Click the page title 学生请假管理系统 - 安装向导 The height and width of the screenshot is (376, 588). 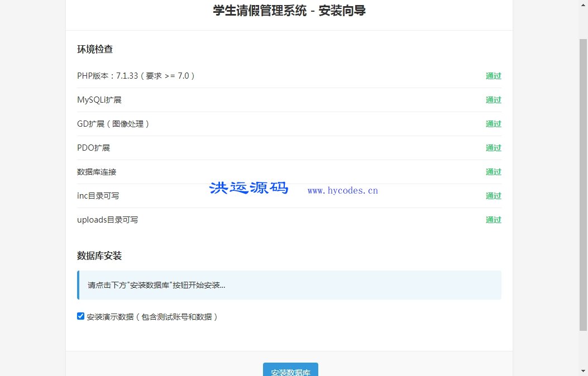click(x=289, y=11)
